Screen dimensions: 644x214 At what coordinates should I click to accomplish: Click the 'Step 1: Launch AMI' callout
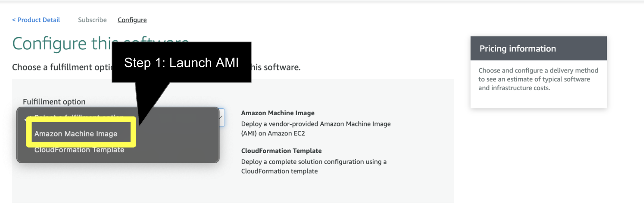point(182,63)
